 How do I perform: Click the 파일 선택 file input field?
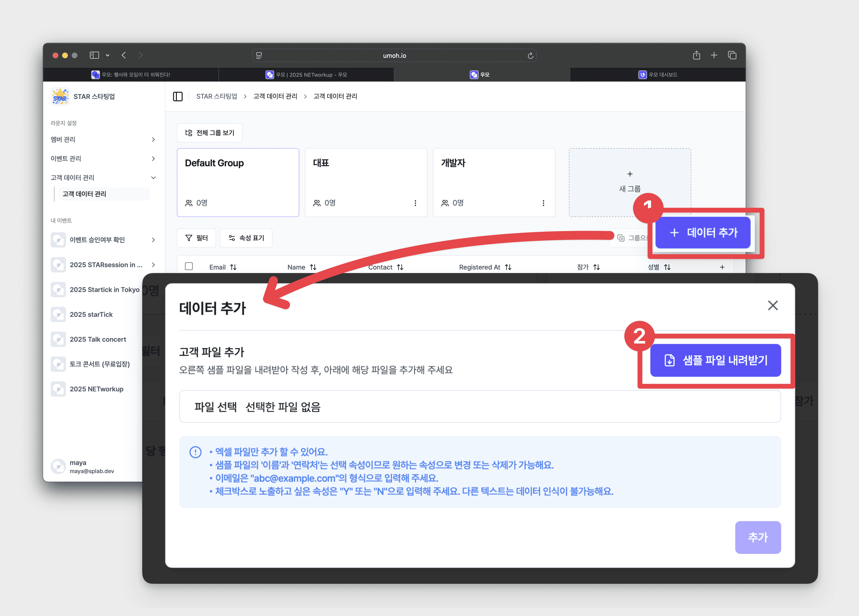(x=215, y=407)
